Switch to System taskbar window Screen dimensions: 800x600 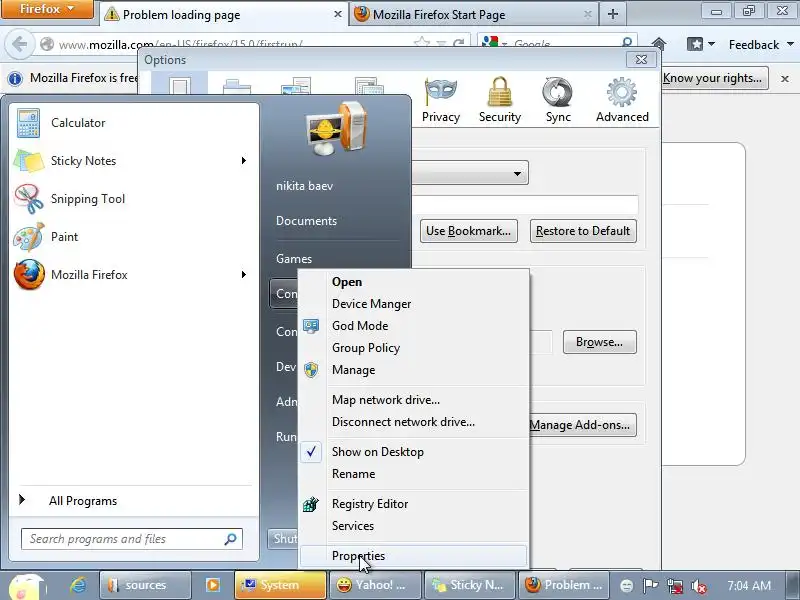[280, 585]
